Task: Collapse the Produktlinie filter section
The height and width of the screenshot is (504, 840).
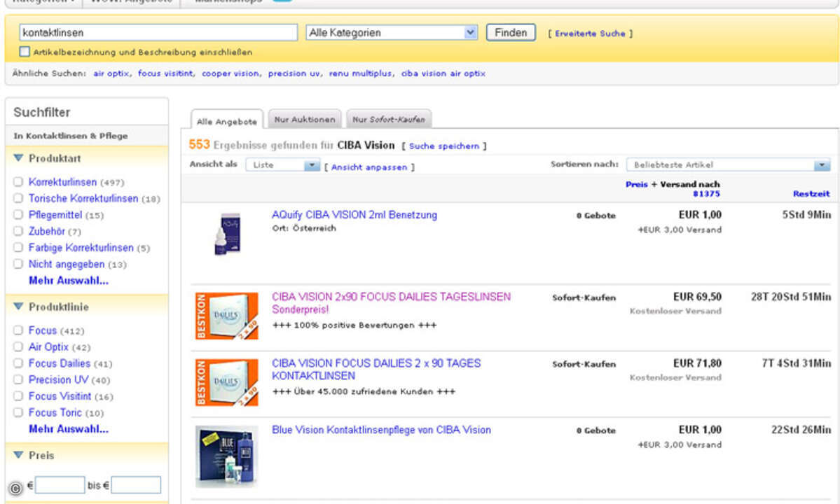Action: point(18,307)
